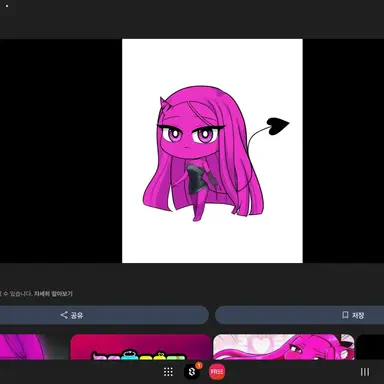Viewport: 384px width, 384px height.
Task: Open the 자세히 알아보기 learn more link
Action: click(53, 294)
